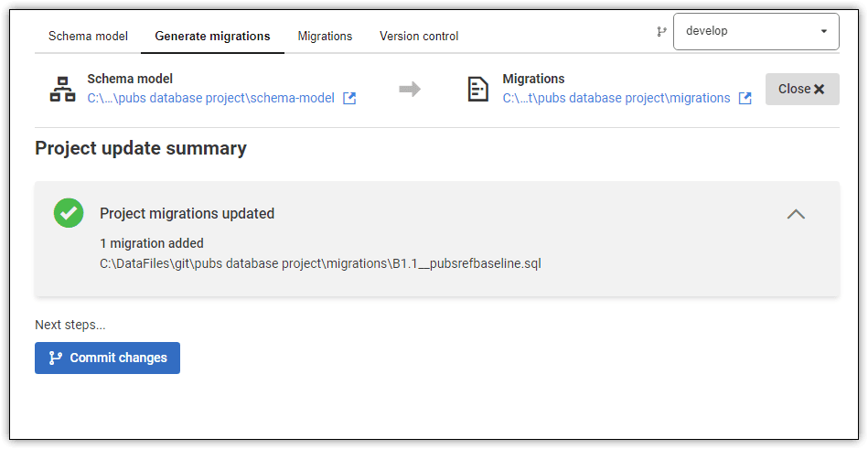This screenshot has width=868, height=449.
Task: Open the Version control tab
Action: pyautogui.click(x=419, y=36)
